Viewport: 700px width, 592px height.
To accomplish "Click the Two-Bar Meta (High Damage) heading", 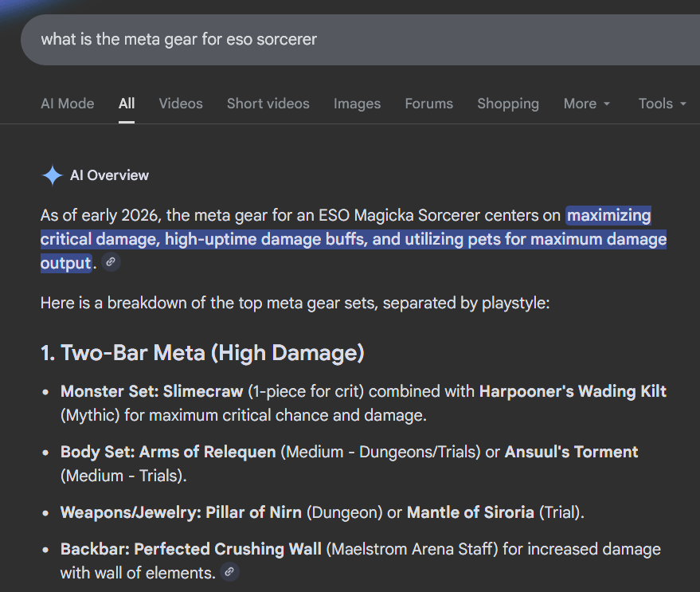I will tap(203, 352).
